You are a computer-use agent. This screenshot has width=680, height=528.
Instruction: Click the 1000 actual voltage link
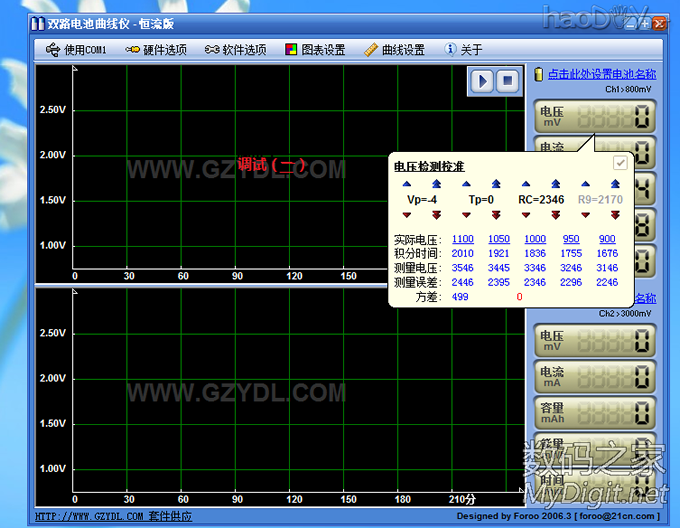[535, 239]
